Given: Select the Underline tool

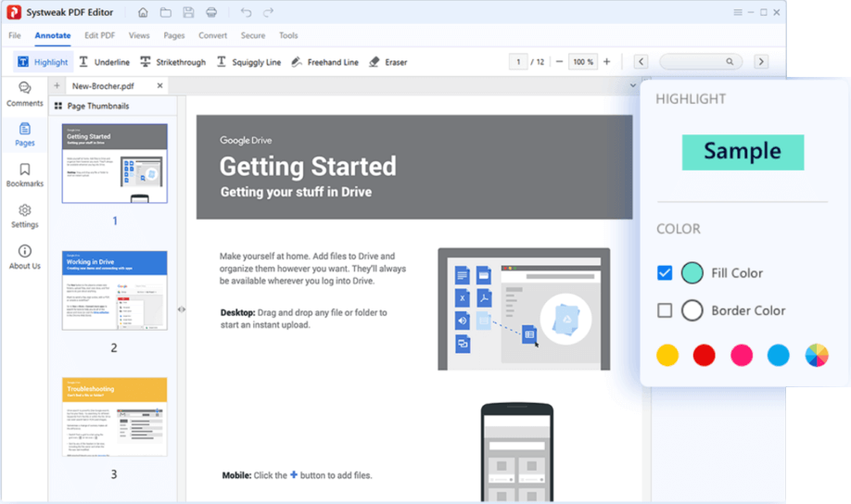Looking at the screenshot, I should point(104,62).
